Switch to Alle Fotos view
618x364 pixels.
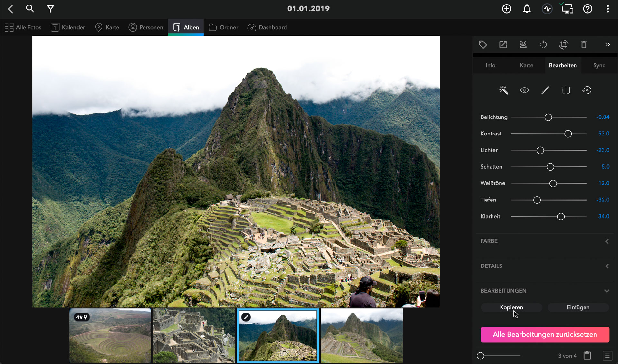pyautogui.click(x=23, y=27)
